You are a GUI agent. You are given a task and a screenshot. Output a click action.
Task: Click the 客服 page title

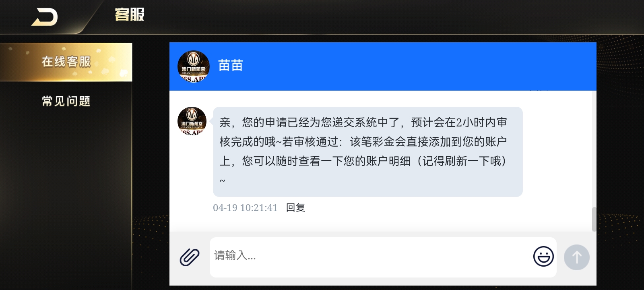(130, 14)
